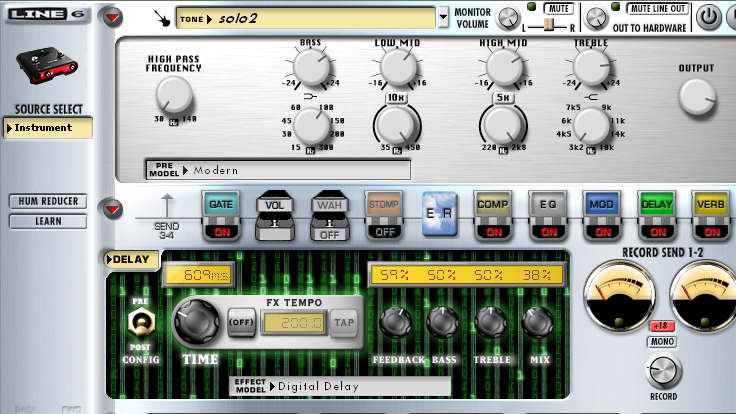Collapse the amp panel with top red arrow

(112, 17)
